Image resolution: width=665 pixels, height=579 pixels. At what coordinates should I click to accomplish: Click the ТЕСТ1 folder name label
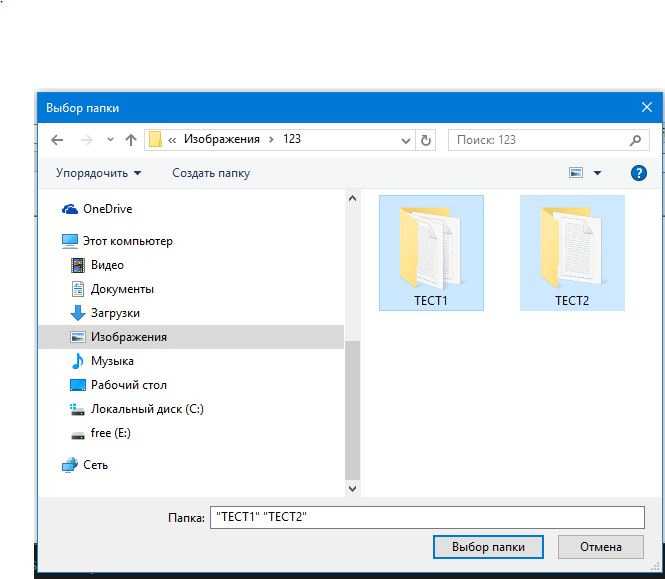431,301
